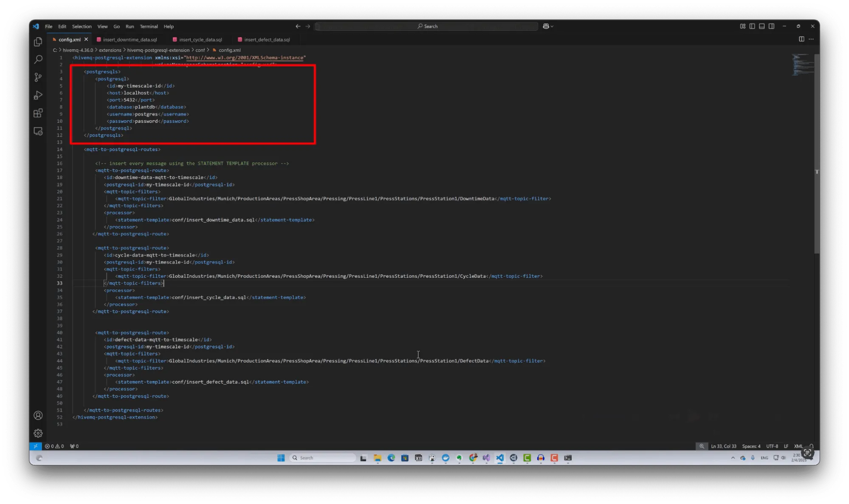Open Microsoft Edge from taskbar
Viewport: 849px width, 504px height.
pos(391,458)
